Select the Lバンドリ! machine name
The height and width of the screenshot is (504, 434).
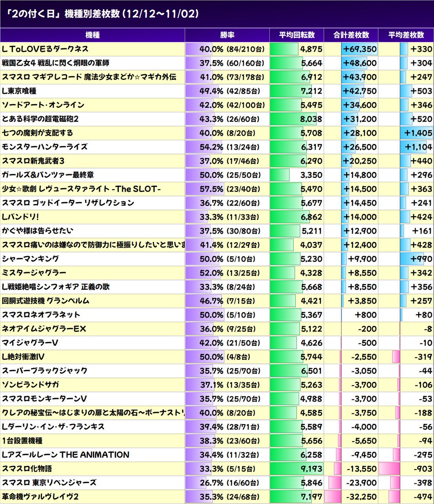point(21,217)
